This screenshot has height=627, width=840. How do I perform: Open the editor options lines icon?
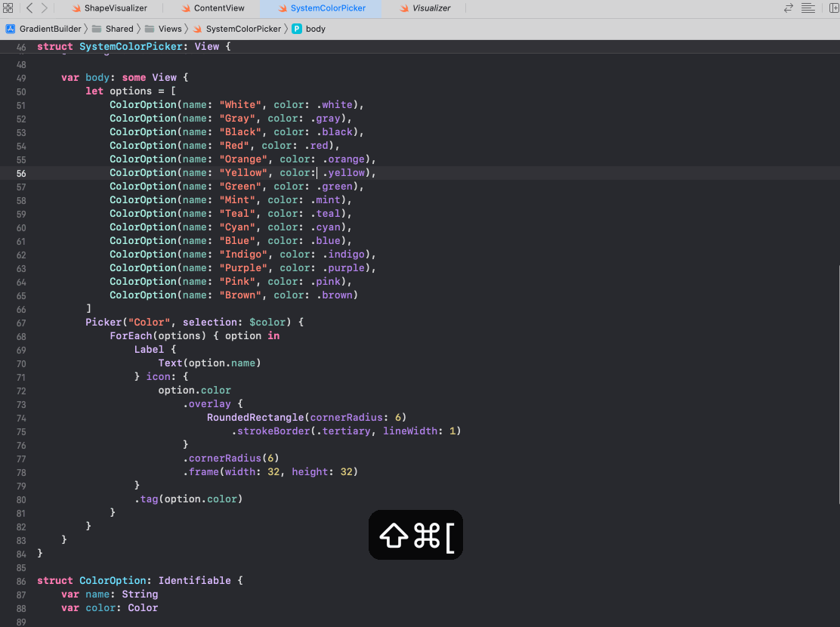(808, 8)
